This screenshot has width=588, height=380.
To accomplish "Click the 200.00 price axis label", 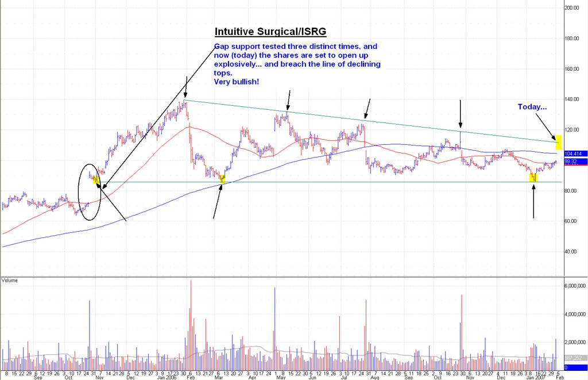I will coord(572,8).
